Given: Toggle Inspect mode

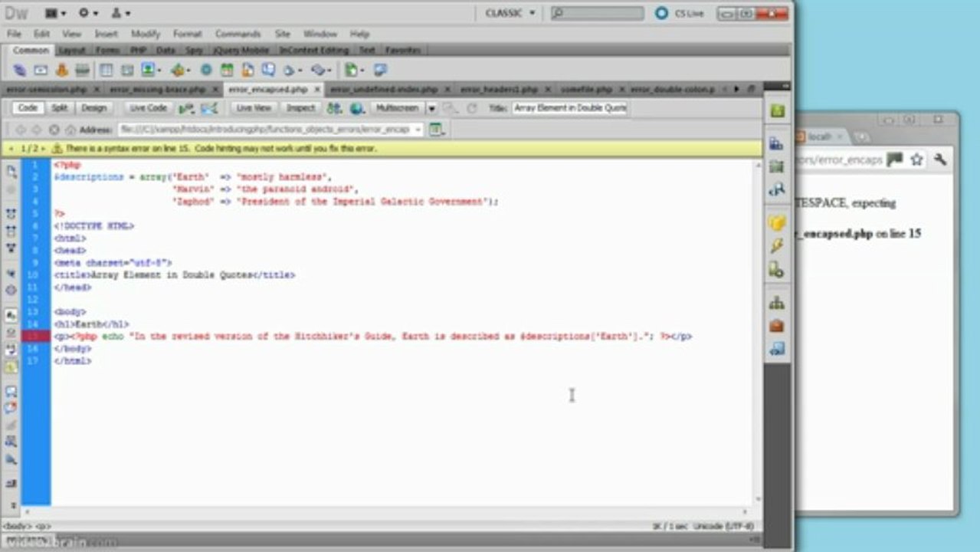Looking at the screenshot, I should point(300,108).
